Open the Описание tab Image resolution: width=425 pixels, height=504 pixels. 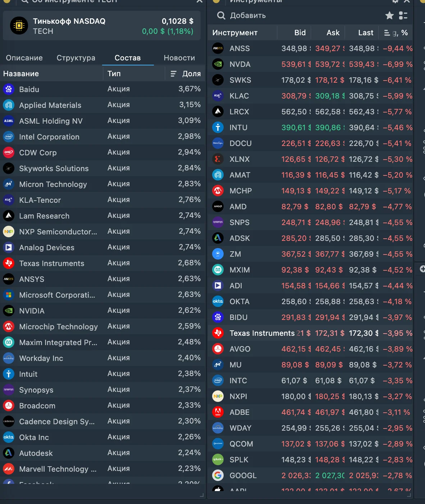[x=24, y=58]
